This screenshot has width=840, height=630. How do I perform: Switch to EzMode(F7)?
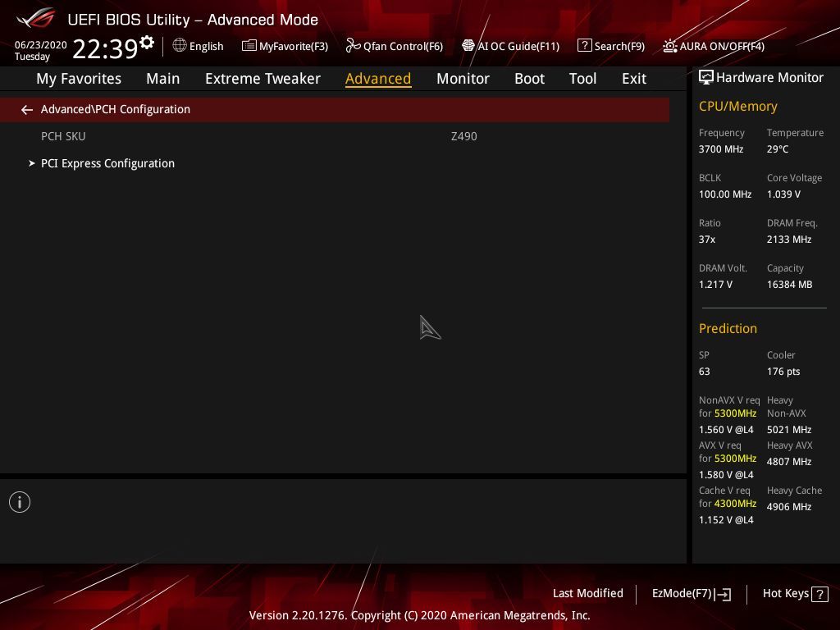click(691, 594)
